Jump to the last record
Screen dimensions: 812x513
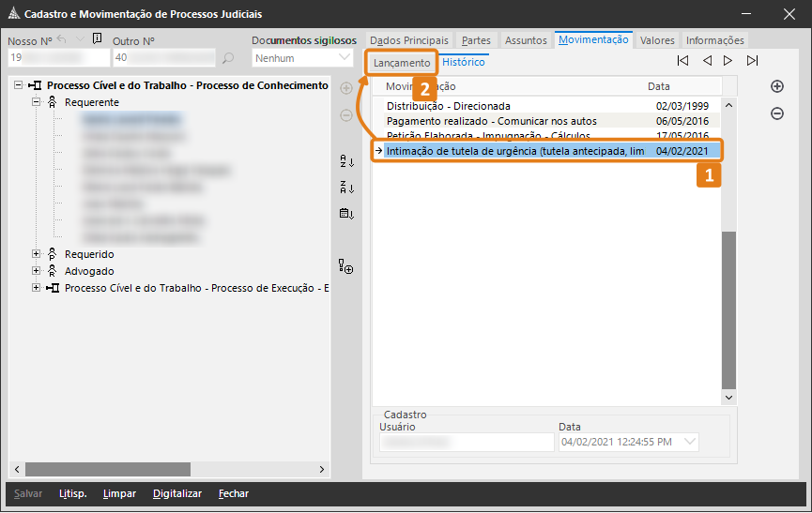coord(752,61)
